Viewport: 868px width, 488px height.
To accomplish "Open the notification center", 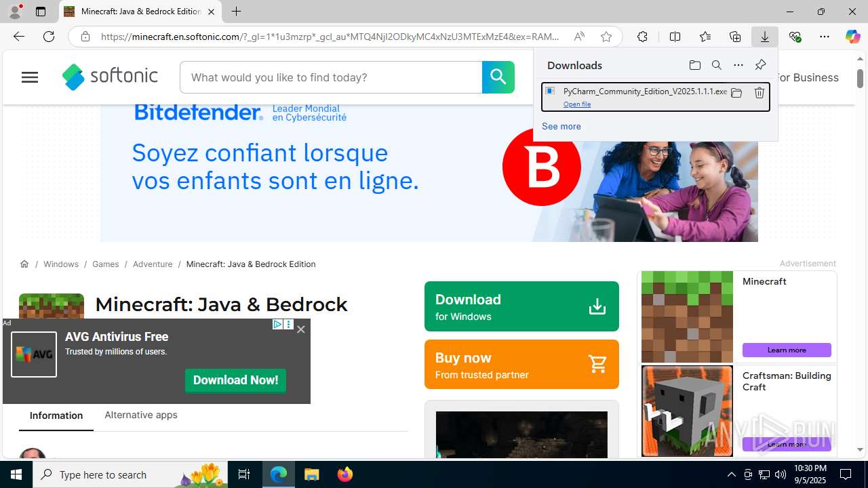I will pyautogui.click(x=846, y=474).
